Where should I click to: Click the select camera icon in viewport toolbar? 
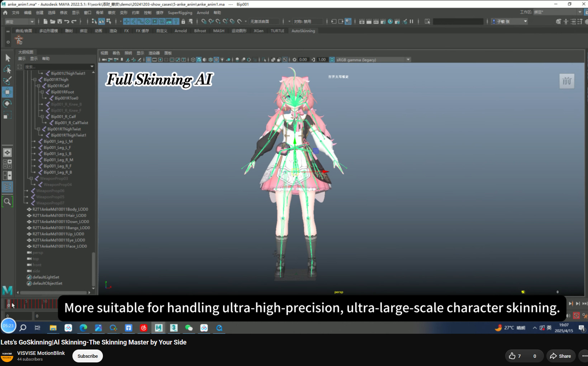coord(104,60)
